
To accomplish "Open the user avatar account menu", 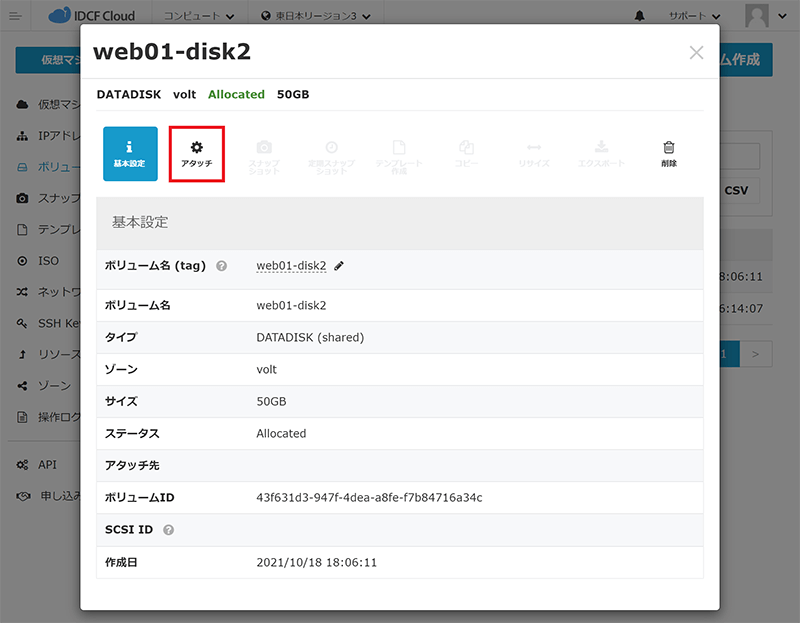I will pos(765,16).
